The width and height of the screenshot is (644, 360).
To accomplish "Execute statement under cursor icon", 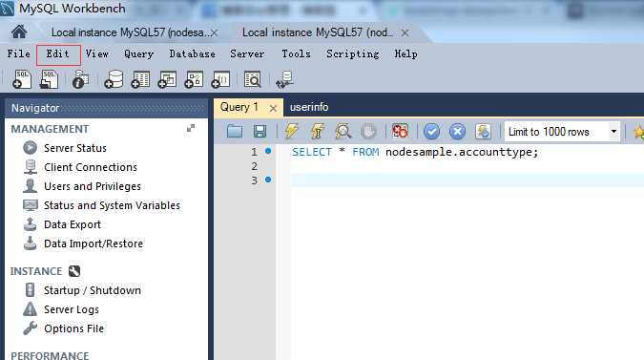I will click(x=318, y=131).
